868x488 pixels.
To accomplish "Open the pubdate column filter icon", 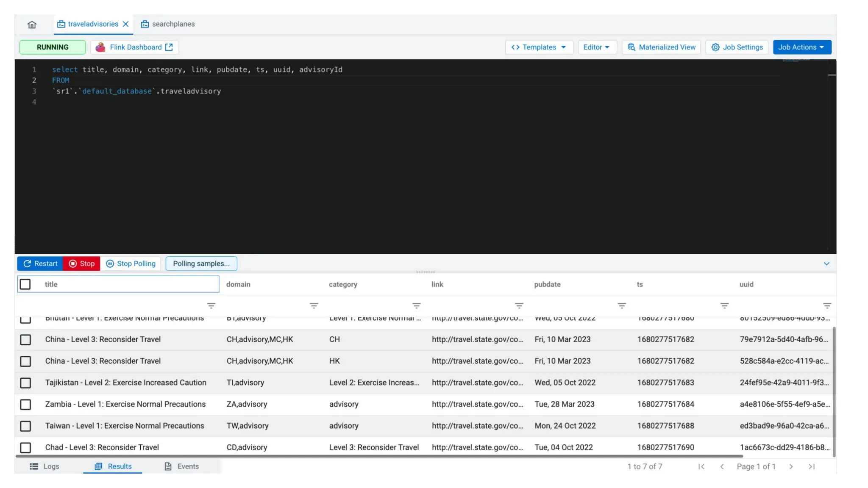I will (x=622, y=306).
